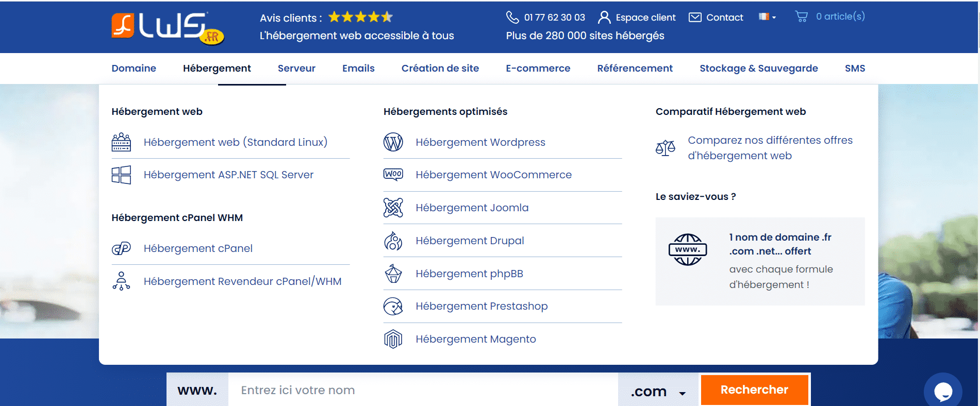
Task: Open Hébergement phpBB link
Action: pyautogui.click(x=469, y=274)
